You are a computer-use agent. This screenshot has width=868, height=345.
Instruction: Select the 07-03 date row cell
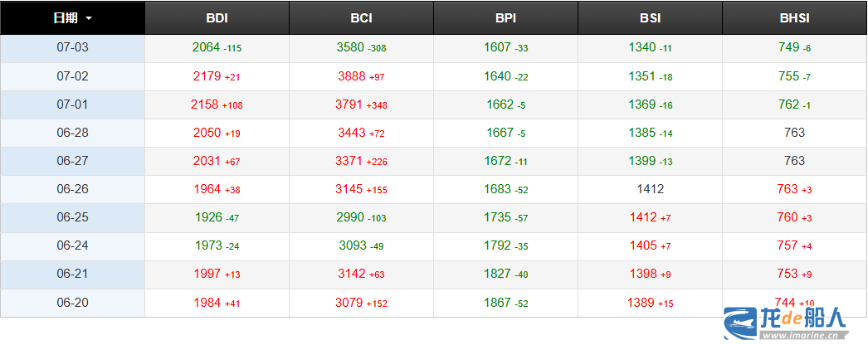click(x=72, y=48)
